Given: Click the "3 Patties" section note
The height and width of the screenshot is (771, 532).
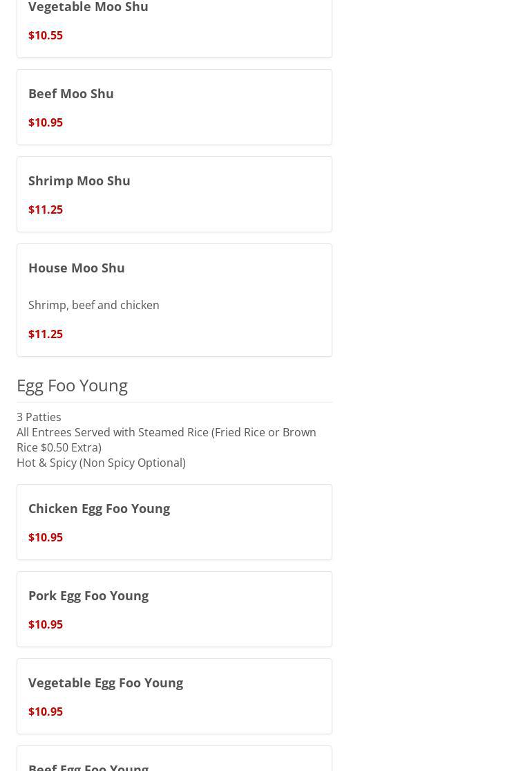Looking at the screenshot, I should click(x=39, y=417).
